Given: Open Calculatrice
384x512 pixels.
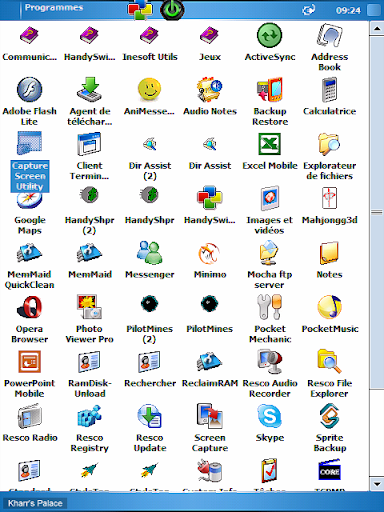Looking at the screenshot, I should click(x=329, y=89).
